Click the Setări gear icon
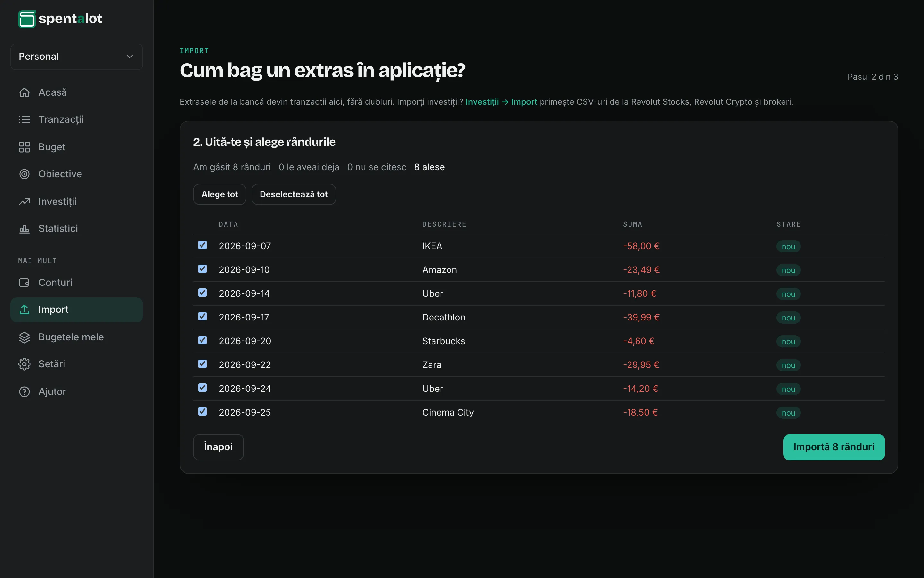The height and width of the screenshot is (578, 924). click(24, 364)
